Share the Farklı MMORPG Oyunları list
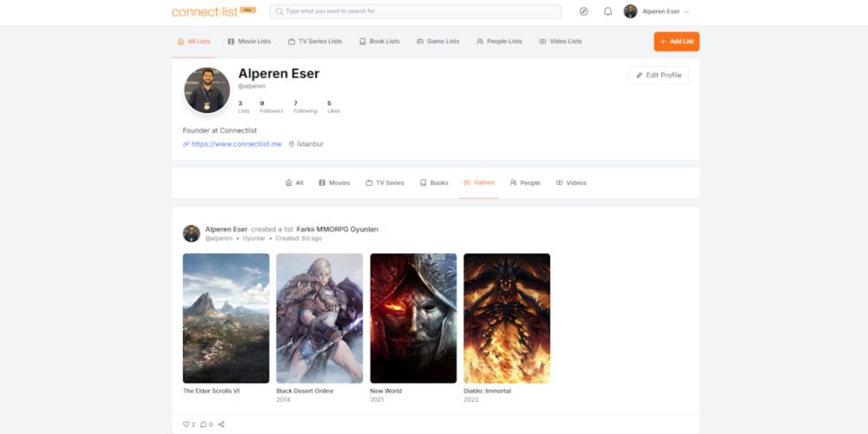868x434 pixels. 221,424
